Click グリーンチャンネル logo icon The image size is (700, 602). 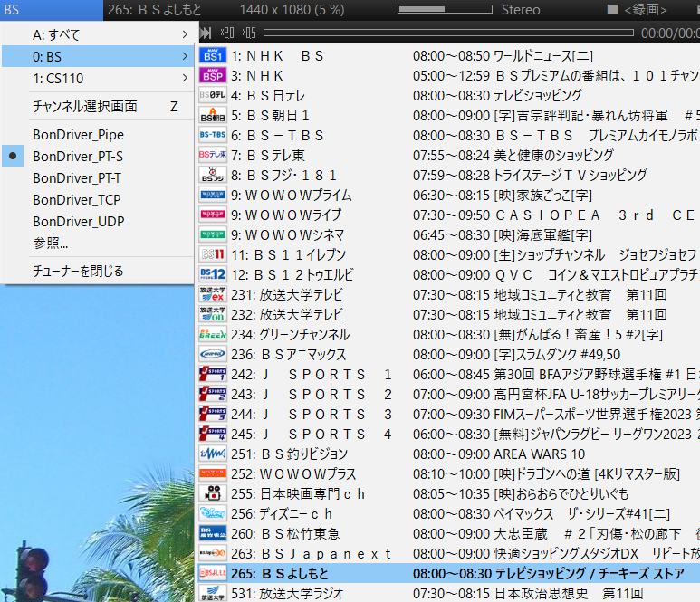pyautogui.click(x=213, y=335)
